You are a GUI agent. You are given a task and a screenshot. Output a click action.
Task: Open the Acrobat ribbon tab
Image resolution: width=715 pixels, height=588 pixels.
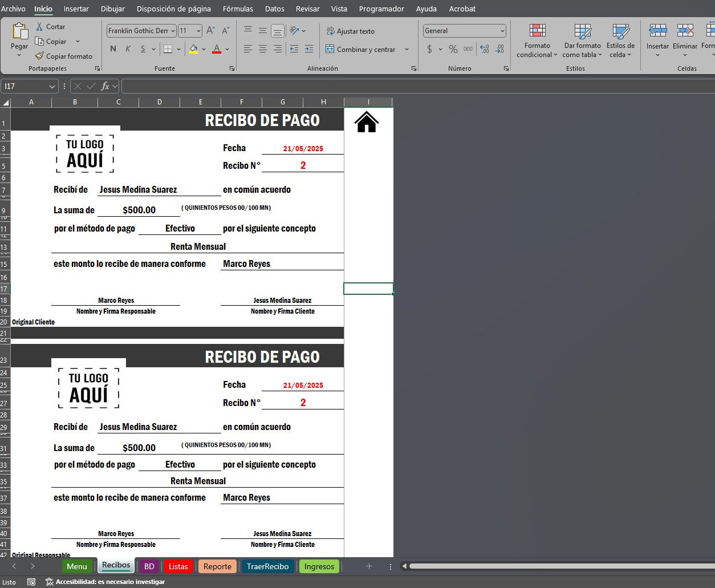pyautogui.click(x=462, y=9)
